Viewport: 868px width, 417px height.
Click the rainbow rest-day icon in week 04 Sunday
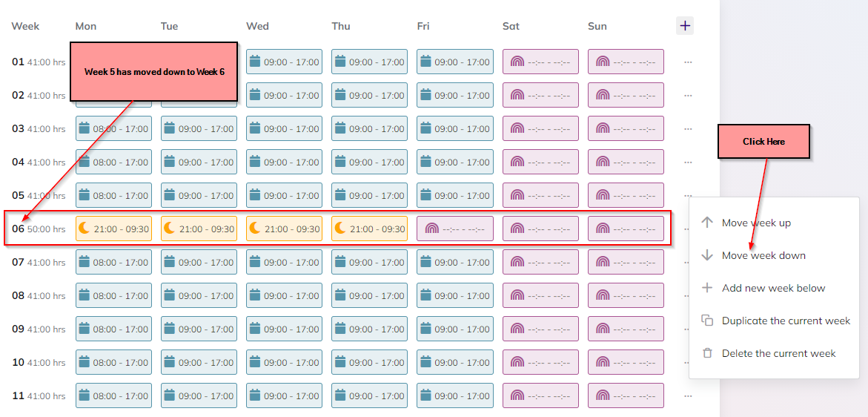pos(603,162)
